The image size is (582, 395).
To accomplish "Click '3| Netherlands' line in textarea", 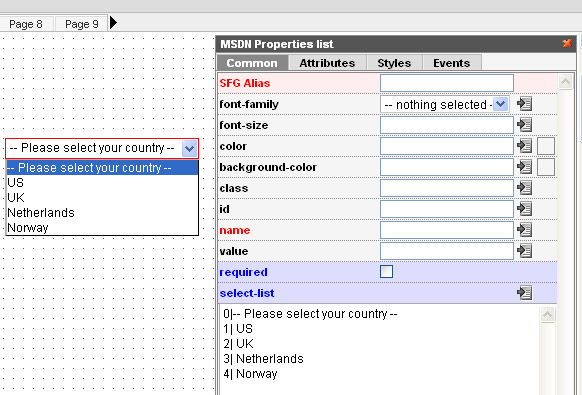I will (263, 359).
